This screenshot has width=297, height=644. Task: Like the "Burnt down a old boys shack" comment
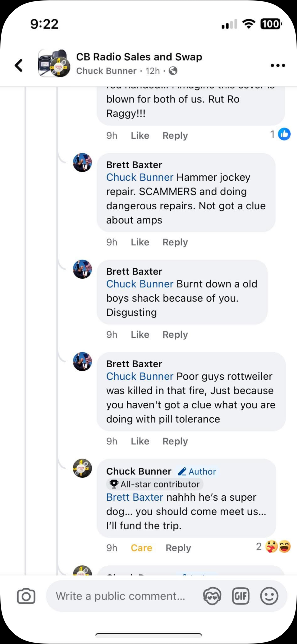[140, 335]
